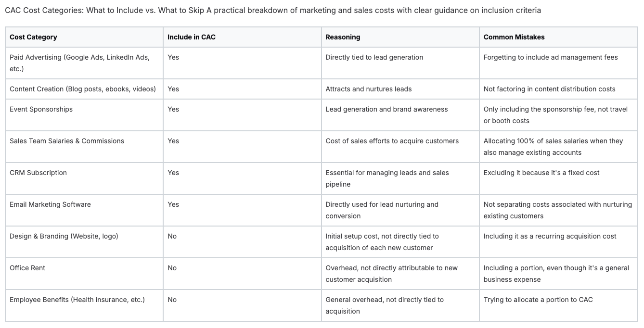Click the Cost Category column header
The width and height of the screenshot is (644, 328).
tap(84, 37)
